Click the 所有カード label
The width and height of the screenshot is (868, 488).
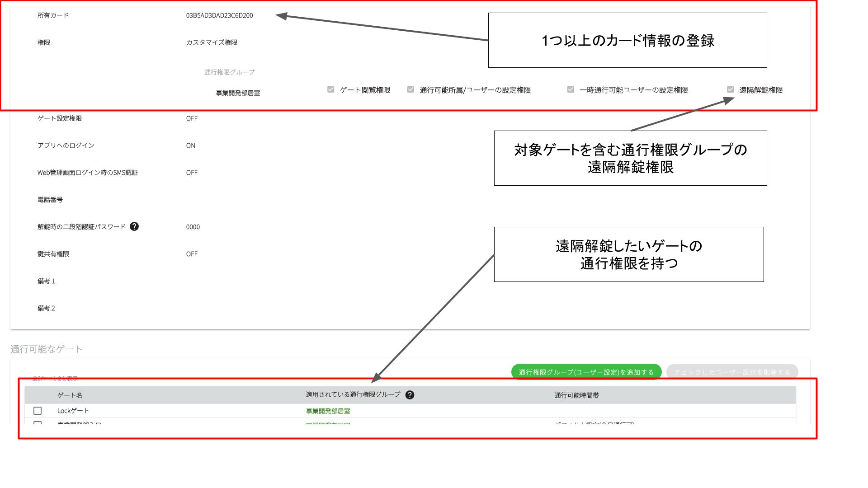(x=53, y=15)
